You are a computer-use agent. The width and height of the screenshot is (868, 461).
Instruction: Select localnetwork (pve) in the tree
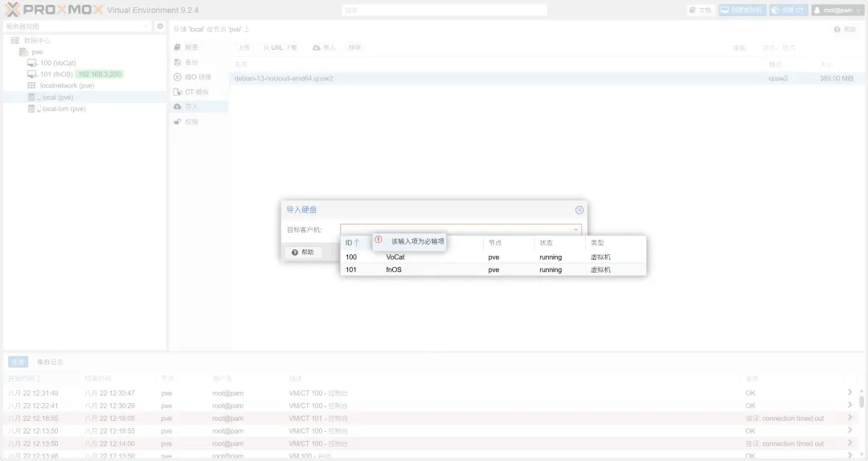tap(67, 86)
